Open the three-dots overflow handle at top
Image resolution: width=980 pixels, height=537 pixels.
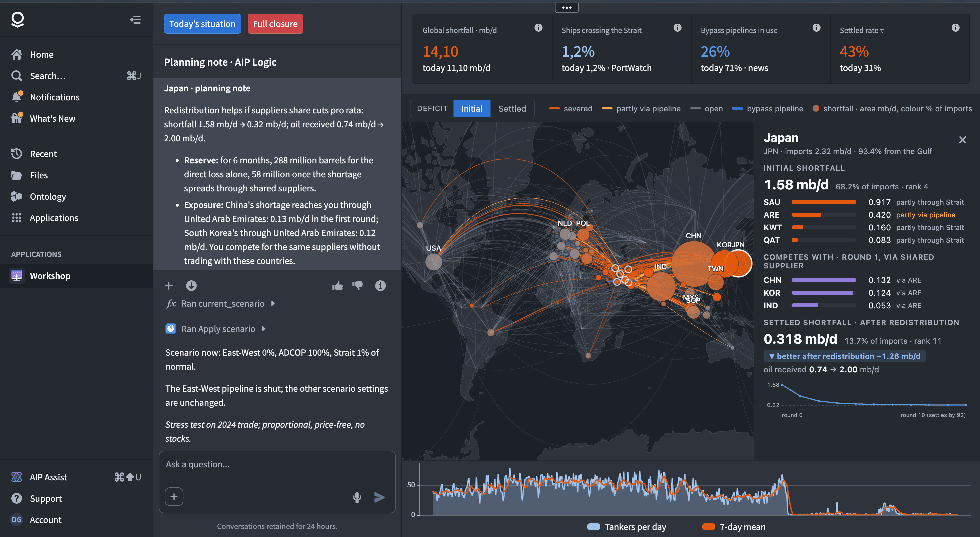[567, 8]
